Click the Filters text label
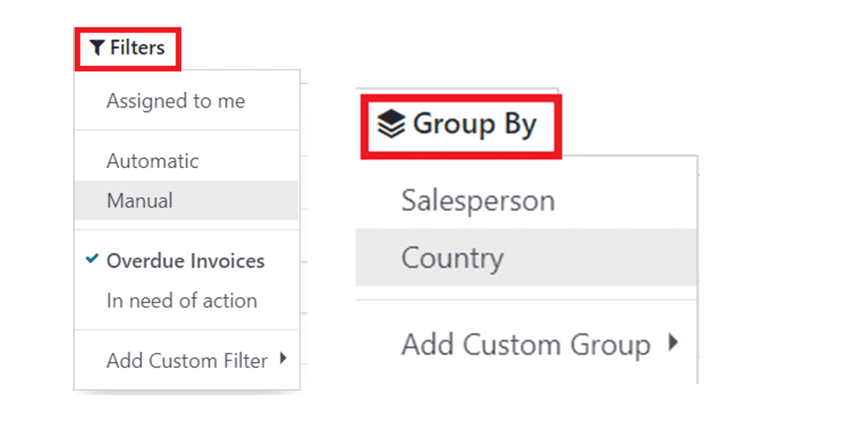 click(138, 47)
